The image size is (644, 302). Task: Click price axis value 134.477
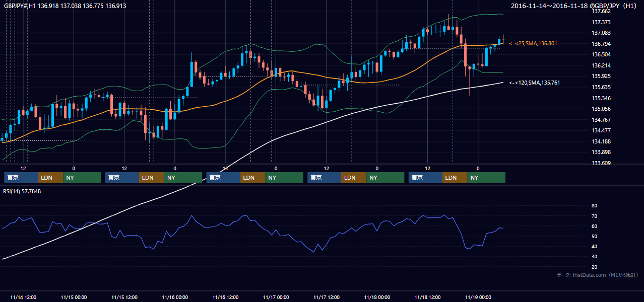pyautogui.click(x=601, y=130)
